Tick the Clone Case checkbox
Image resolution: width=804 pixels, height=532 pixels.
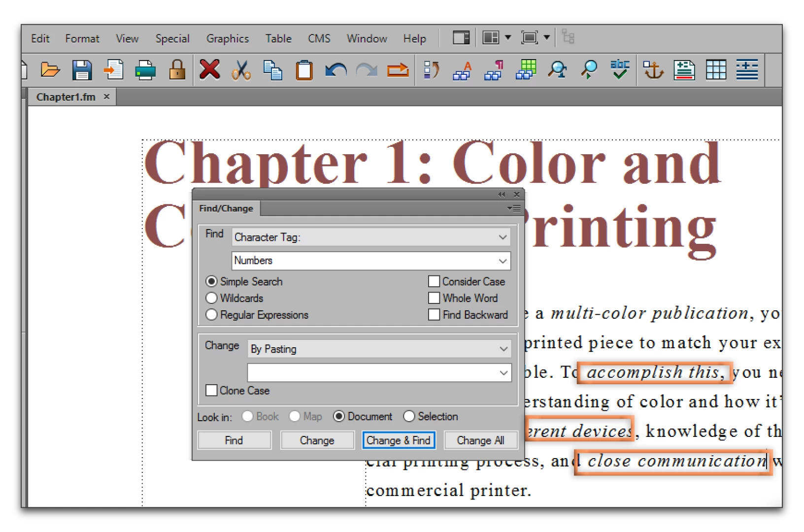[x=211, y=390]
